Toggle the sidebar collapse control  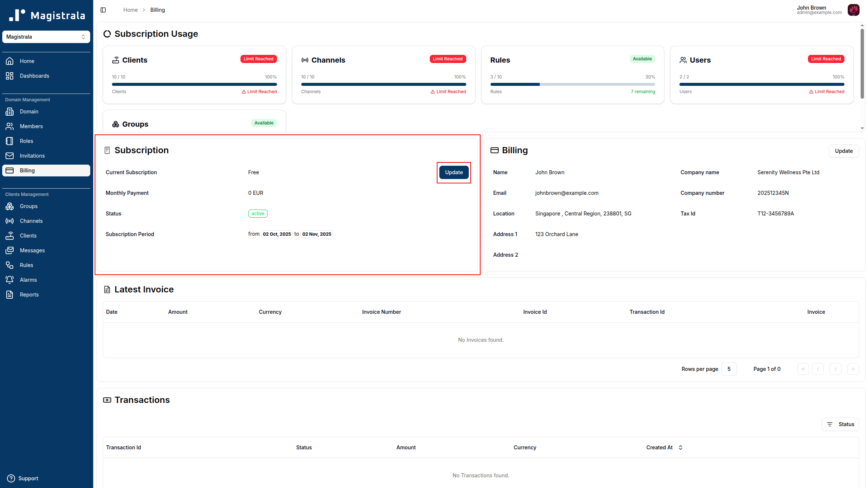103,10
